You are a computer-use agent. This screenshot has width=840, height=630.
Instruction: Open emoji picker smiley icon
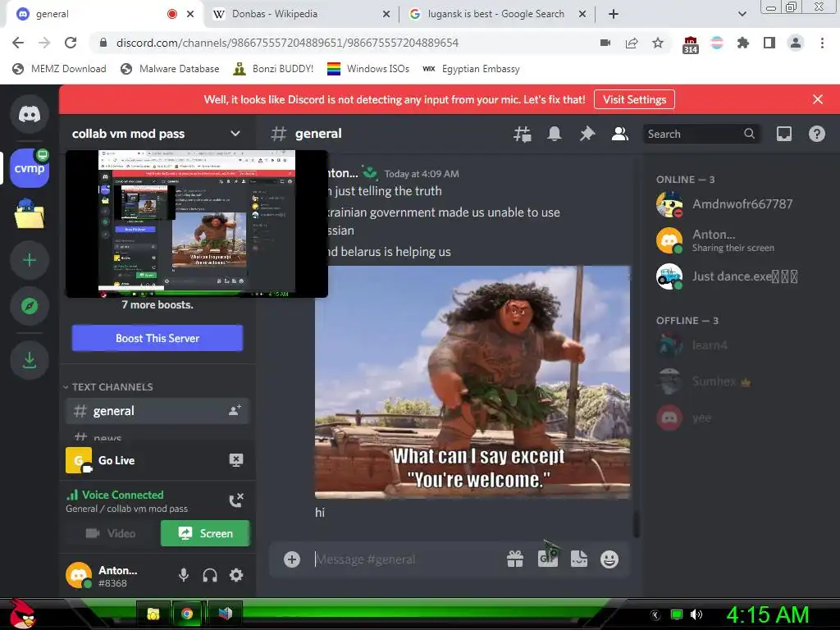[x=609, y=559]
